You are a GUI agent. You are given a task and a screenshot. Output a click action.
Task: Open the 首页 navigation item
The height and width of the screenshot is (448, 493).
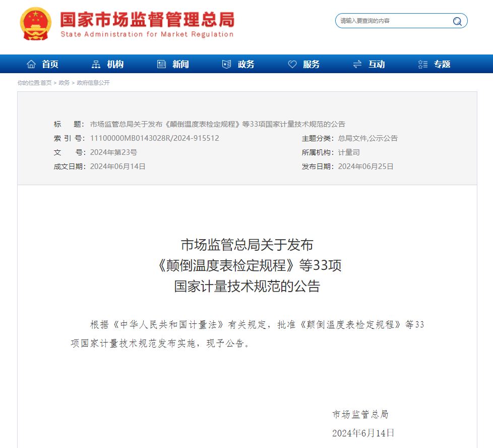coord(50,64)
